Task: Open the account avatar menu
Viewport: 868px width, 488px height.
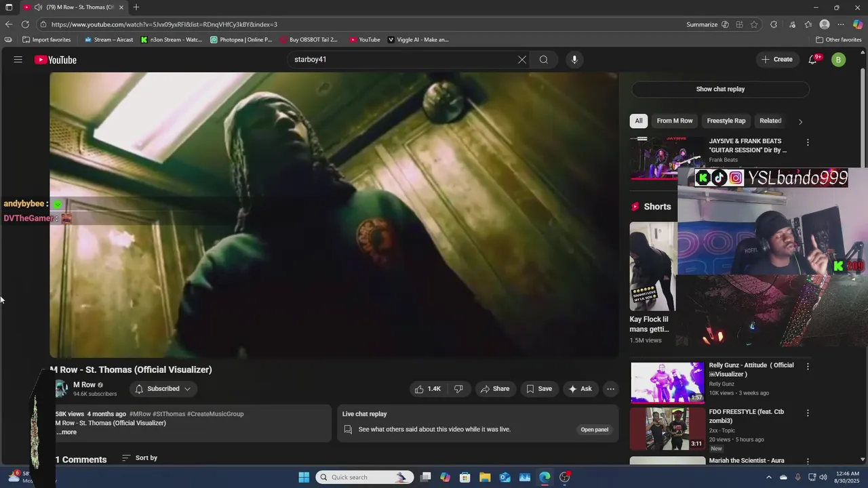Action: 839,60
